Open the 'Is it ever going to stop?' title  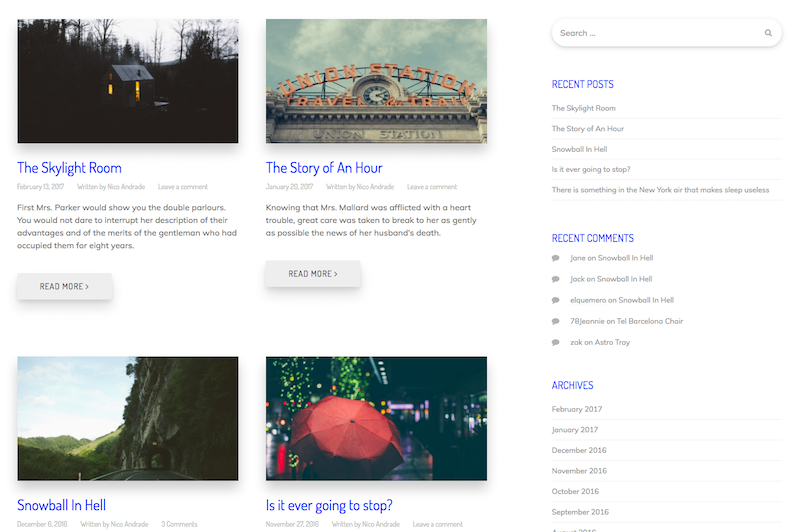pyautogui.click(x=329, y=505)
